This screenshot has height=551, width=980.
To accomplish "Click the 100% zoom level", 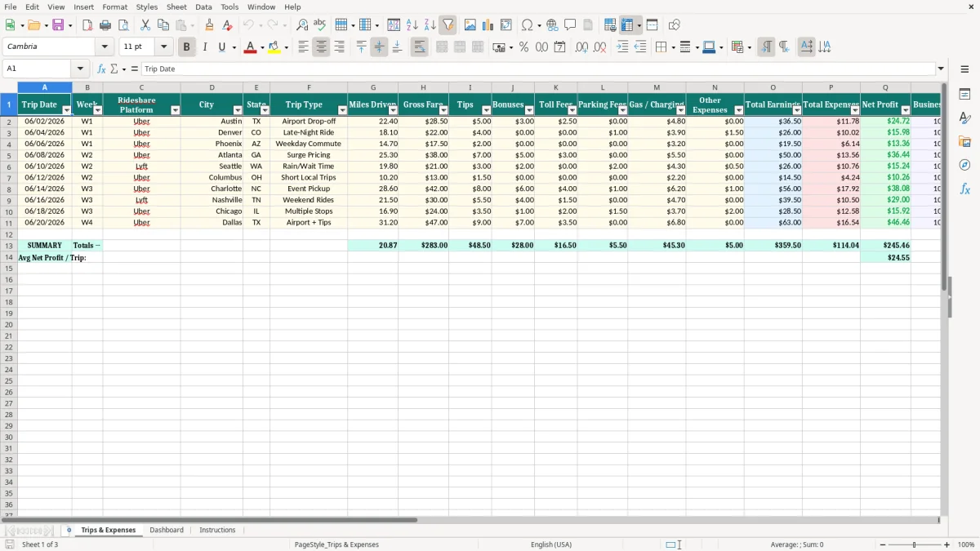I will click(966, 544).
